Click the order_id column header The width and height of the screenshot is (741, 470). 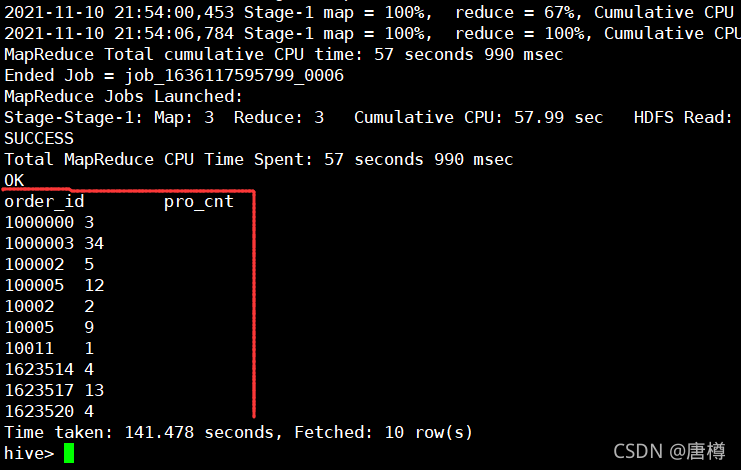44,202
